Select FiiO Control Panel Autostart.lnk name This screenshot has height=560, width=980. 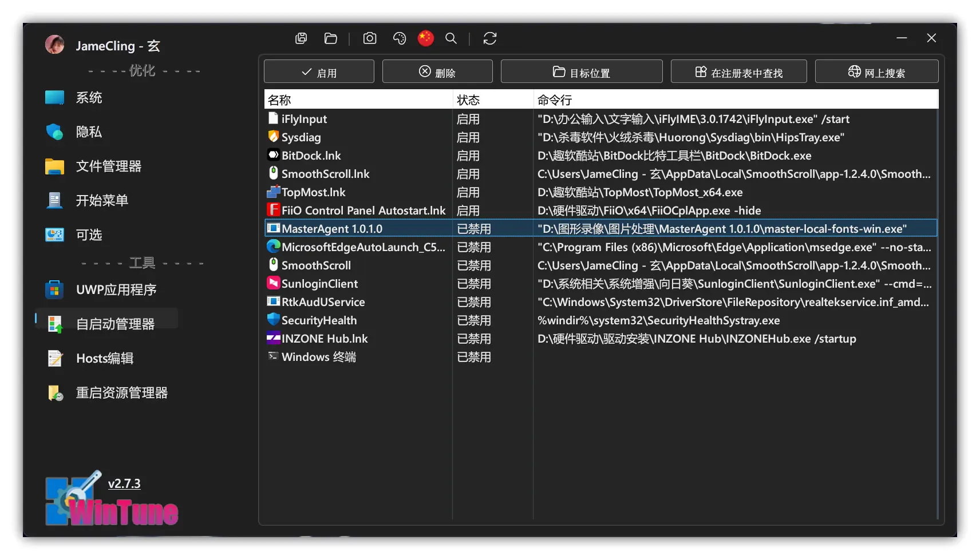[363, 211]
